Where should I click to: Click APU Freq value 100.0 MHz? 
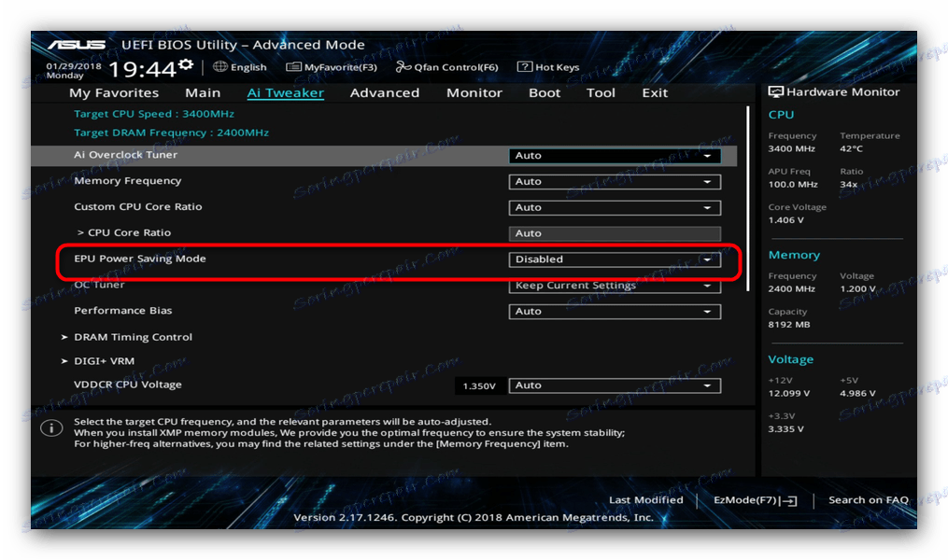[x=793, y=184]
